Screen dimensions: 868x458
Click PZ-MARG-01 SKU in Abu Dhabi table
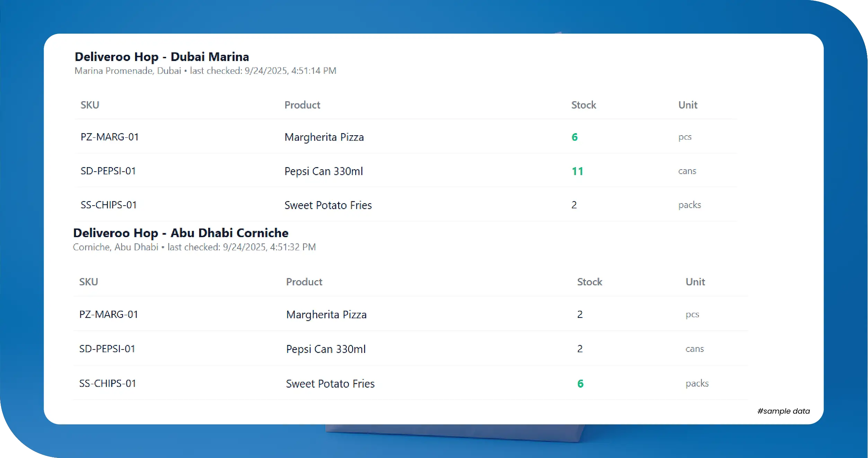(108, 314)
